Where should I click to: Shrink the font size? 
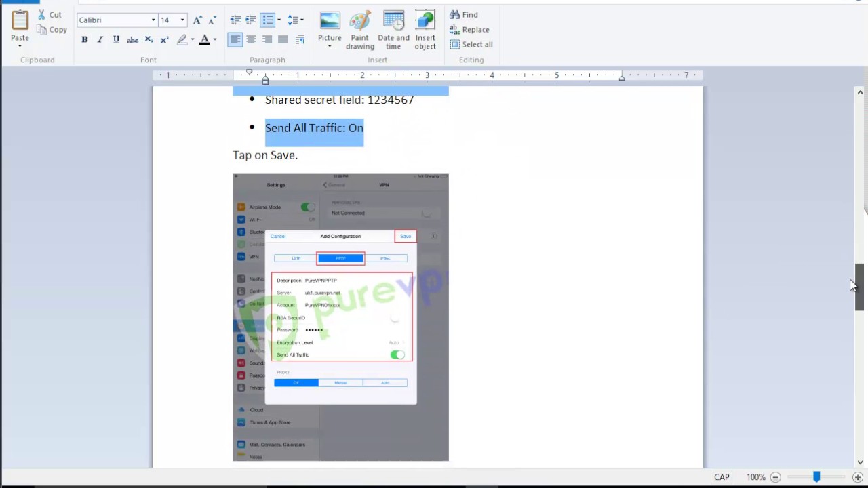click(213, 20)
